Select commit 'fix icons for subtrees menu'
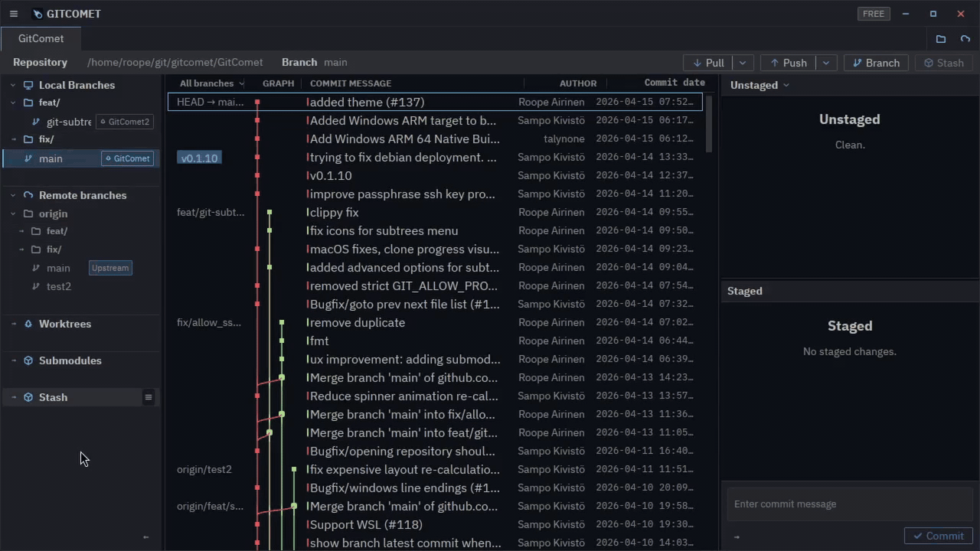This screenshot has height=551, width=980. (x=435, y=230)
